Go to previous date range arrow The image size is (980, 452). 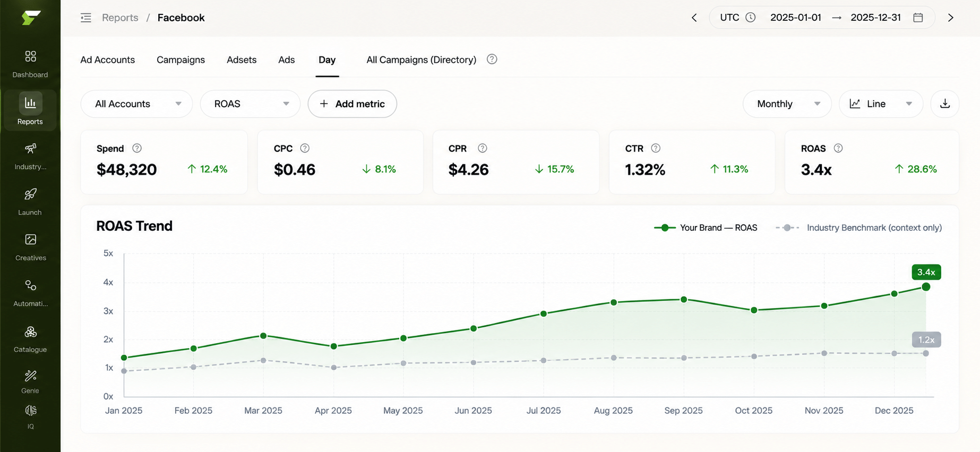click(x=694, y=18)
